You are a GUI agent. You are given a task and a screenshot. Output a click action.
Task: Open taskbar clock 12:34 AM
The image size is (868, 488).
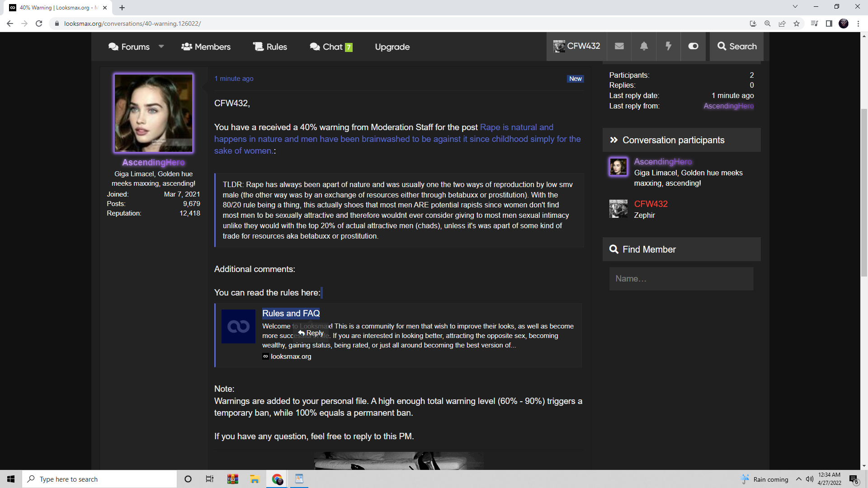click(x=829, y=479)
